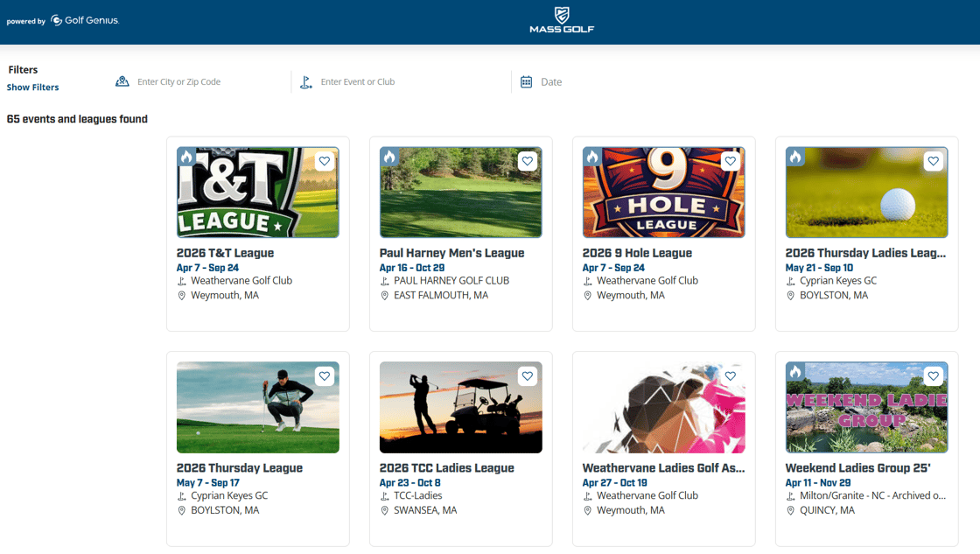Click flame badge on Weekend Ladies Group image
This screenshot has width=980, height=554.
(795, 372)
